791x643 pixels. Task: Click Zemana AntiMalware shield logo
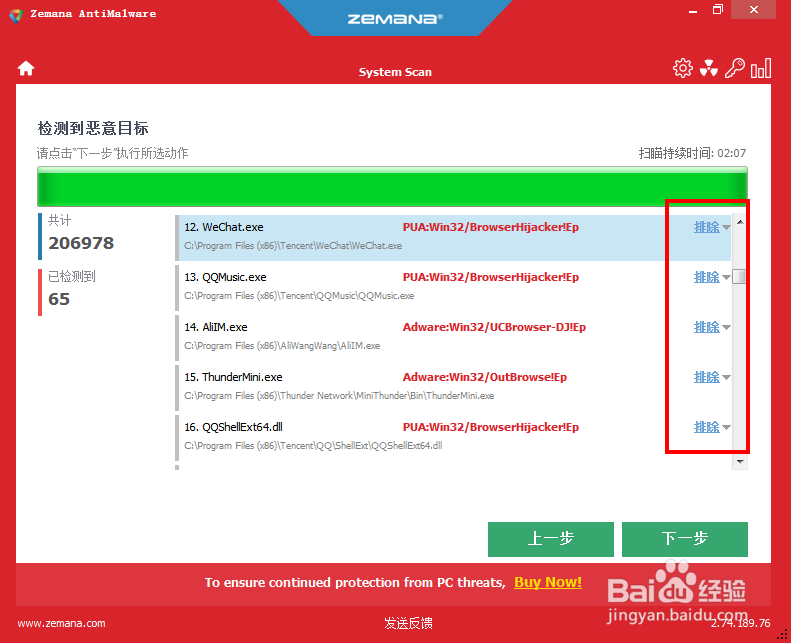tap(16, 15)
